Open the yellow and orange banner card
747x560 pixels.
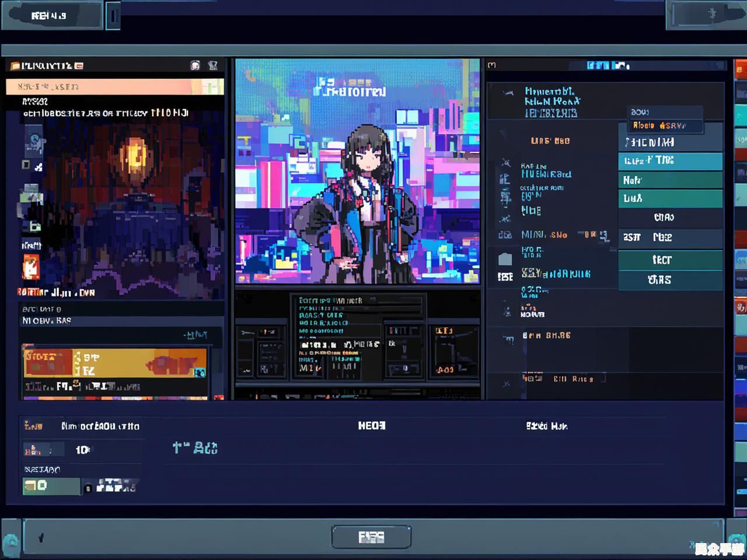pyautogui.click(x=115, y=363)
